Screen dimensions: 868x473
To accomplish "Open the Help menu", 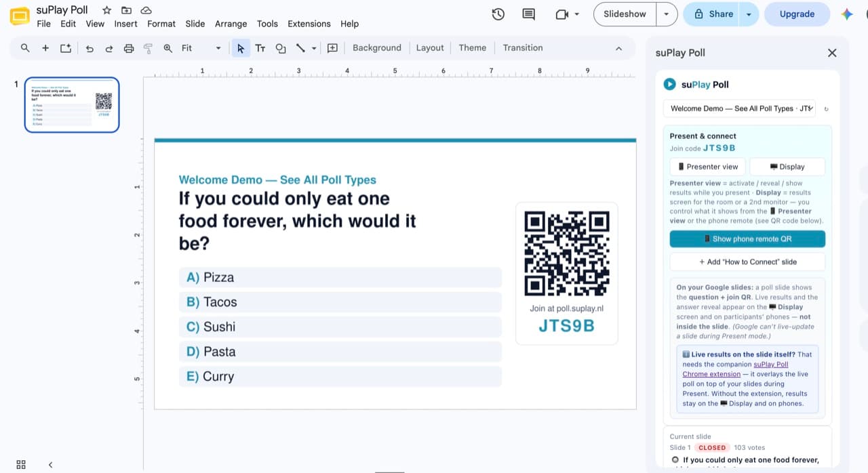I will pos(349,24).
